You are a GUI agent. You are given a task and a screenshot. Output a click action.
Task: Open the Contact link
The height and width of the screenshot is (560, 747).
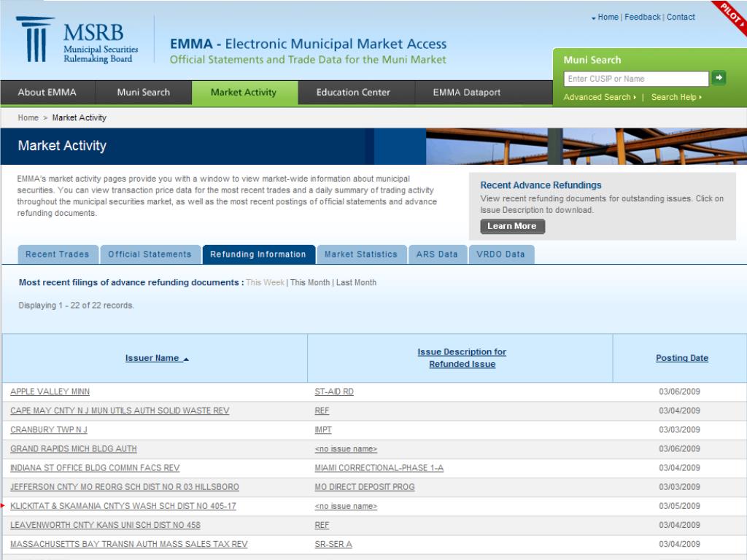coord(681,17)
